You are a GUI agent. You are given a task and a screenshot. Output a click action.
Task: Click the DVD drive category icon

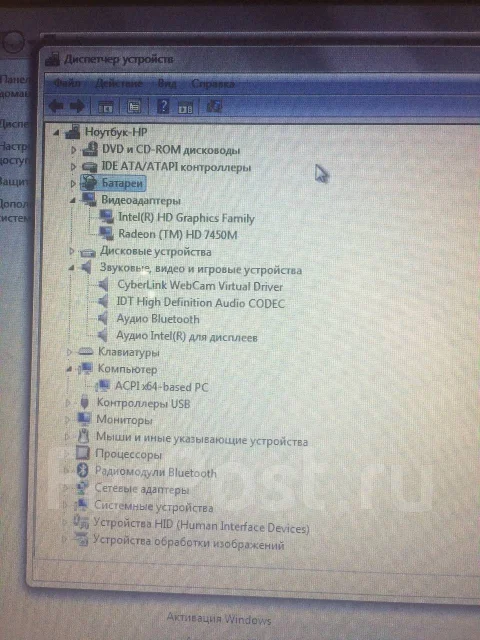[x=90, y=149]
